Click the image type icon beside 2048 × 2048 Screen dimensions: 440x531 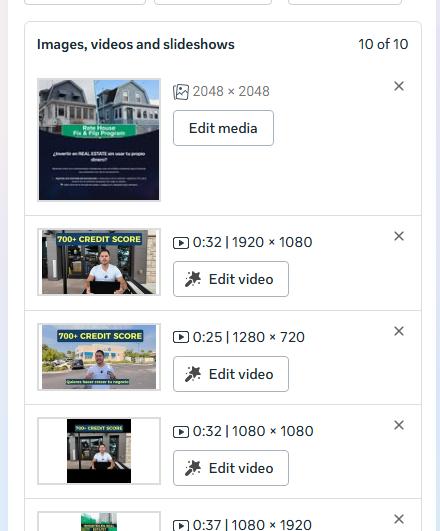tap(181, 92)
